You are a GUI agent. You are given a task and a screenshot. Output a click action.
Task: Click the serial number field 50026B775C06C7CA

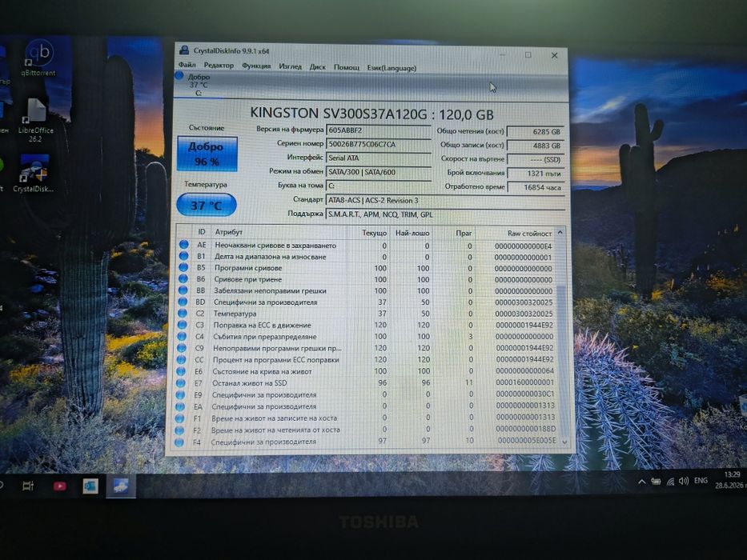click(x=379, y=144)
